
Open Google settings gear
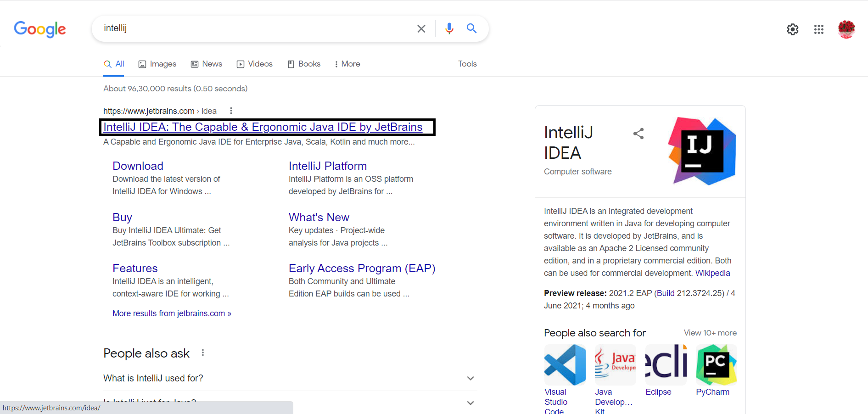point(793,29)
